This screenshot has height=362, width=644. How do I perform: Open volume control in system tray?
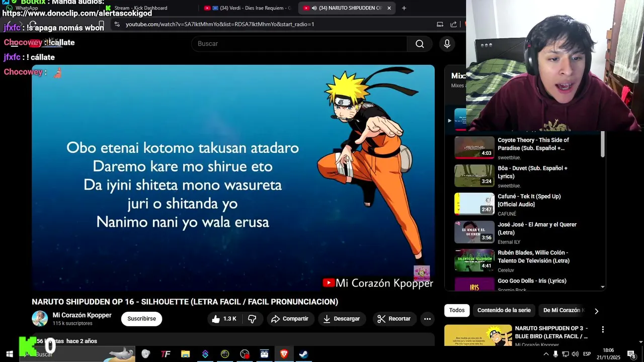[x=575, y=354]
